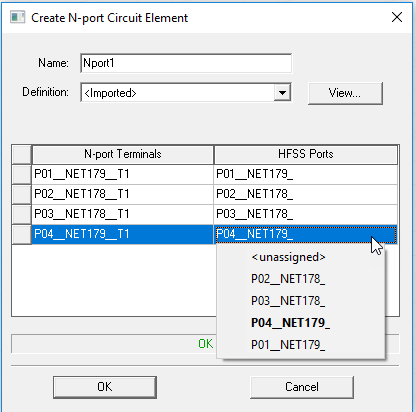
Task: Click the green OK status text
Action: click(x=206, y=344)
